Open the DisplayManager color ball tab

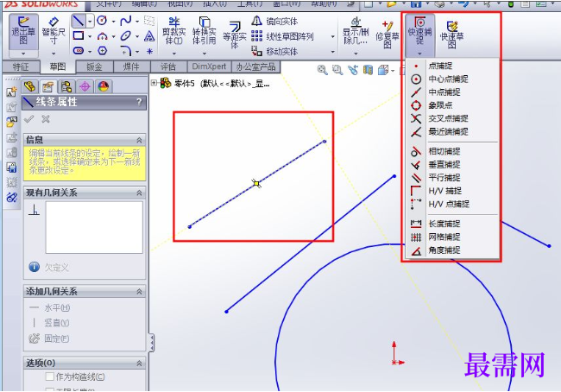pyautogui.click(x=104, y=86)
